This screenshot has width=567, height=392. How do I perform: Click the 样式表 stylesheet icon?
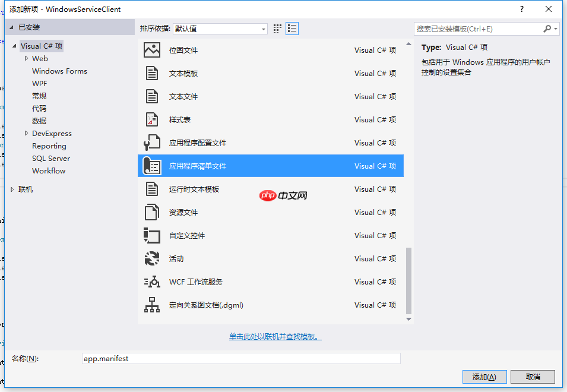151,119
